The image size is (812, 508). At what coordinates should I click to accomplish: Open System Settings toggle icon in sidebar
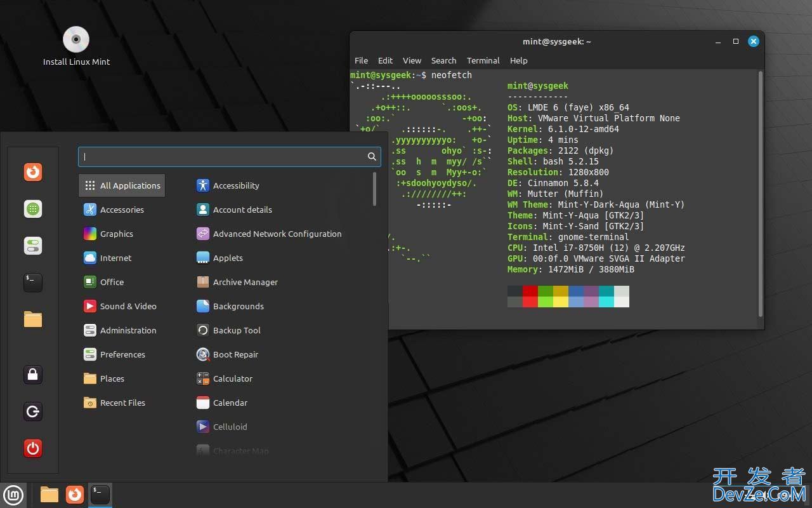[x=33, y=246]
